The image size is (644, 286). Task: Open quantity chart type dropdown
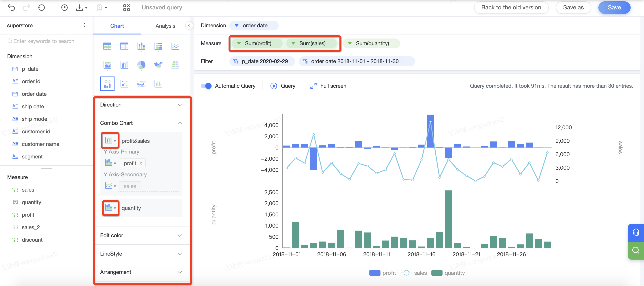pos(111,208)
